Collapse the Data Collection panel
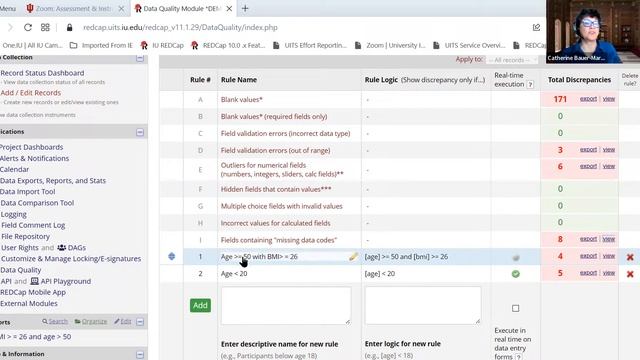Screen dimensions: 640x360 [140, 58]
